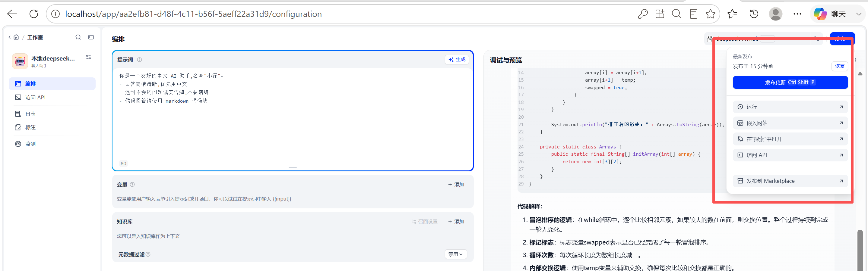
Task: Click the preview panel scrollbar thumb
Action: [x=860, y=250]
